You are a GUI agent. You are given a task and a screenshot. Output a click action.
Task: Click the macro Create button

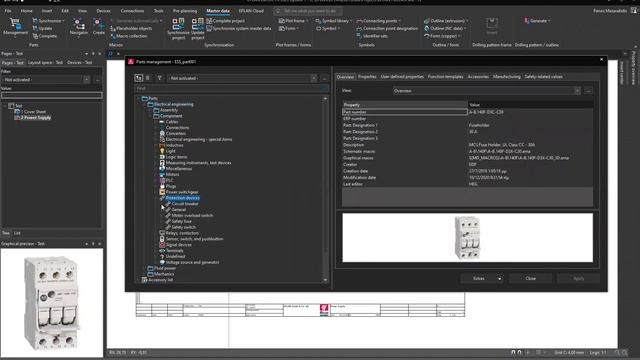coord(99,27)
